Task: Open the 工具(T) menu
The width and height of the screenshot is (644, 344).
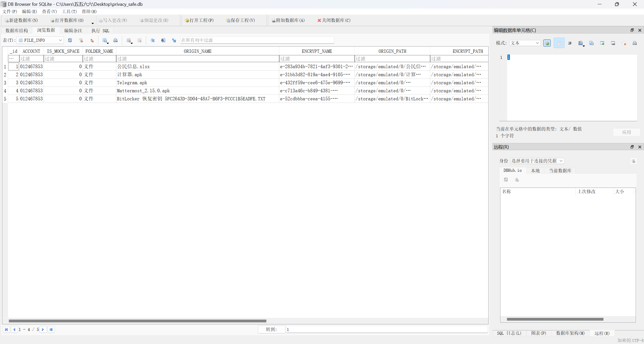Action: click(69, 12)
